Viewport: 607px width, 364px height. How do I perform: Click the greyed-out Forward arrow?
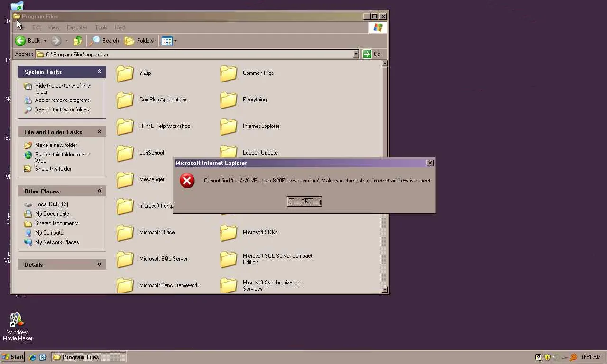[x=56, y=41]
